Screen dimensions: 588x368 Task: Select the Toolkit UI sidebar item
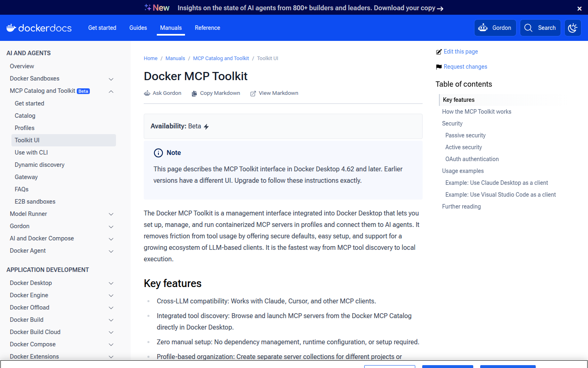click(64, 140)
